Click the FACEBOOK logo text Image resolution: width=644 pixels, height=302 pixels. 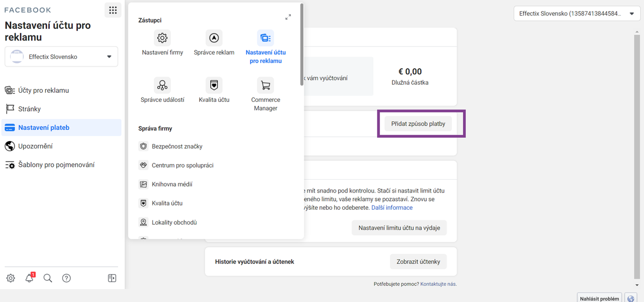pos(27,10)
